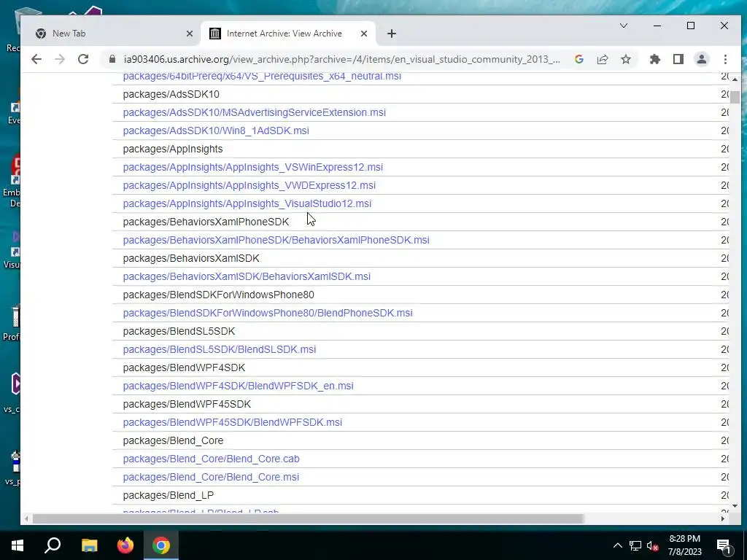Toggle the side panel icon
The height and width of the screenshot is (560, 747).
pyautogui.click(x=678, y=59)
